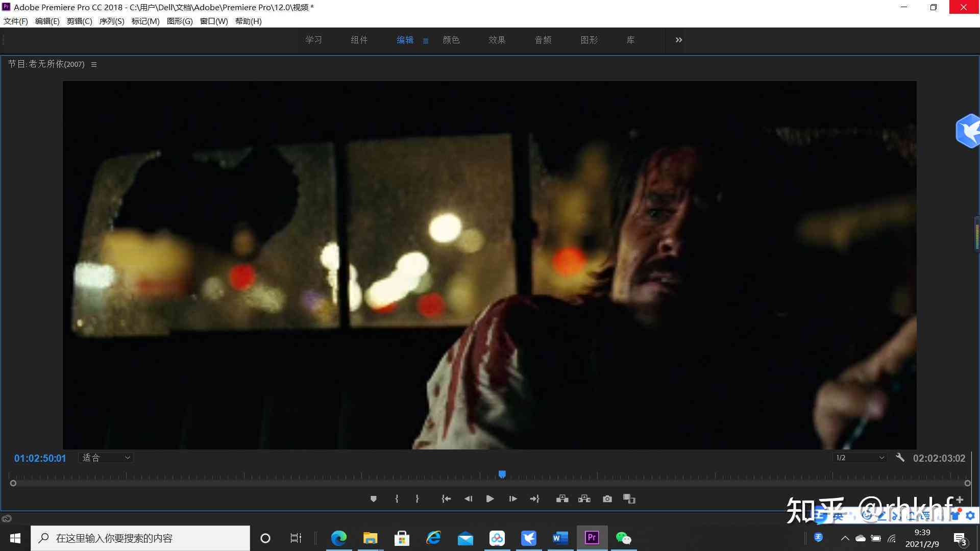
Task: Switch to the 音频 workspace
Action: point(543,40)
